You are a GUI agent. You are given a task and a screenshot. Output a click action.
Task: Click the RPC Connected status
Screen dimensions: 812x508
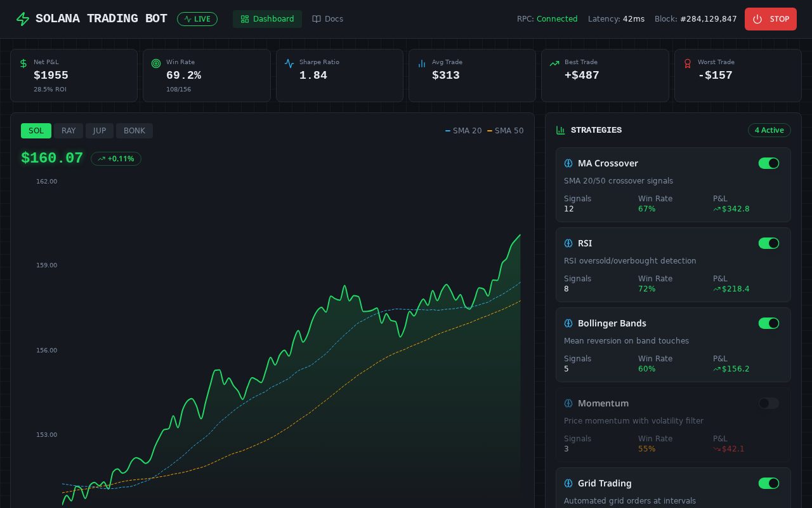pos(547,19)
